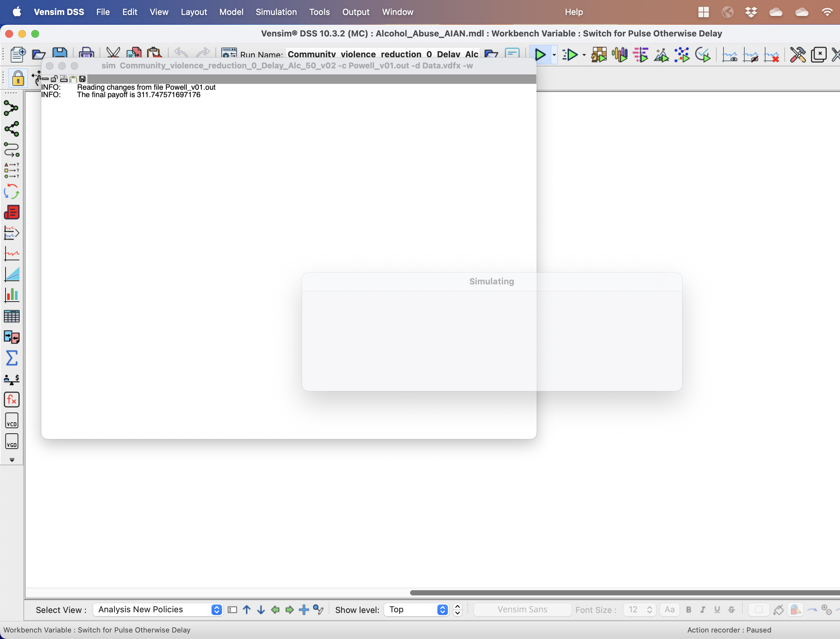Screen dimensions: 840x639
Task: Go to next view with down arrow
Action: 261,609
